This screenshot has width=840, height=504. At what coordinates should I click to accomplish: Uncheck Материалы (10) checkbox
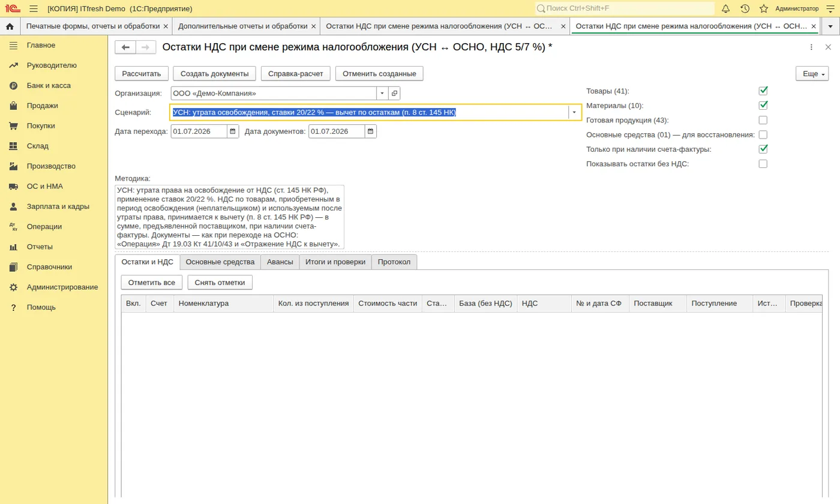(763, 106)
